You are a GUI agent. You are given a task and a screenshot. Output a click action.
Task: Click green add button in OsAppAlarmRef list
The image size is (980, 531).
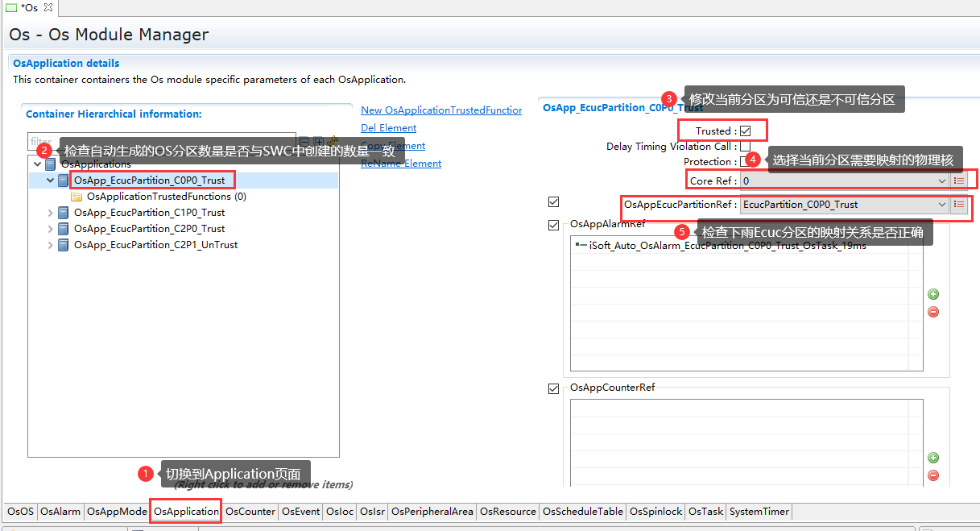[x=933, y=295]
